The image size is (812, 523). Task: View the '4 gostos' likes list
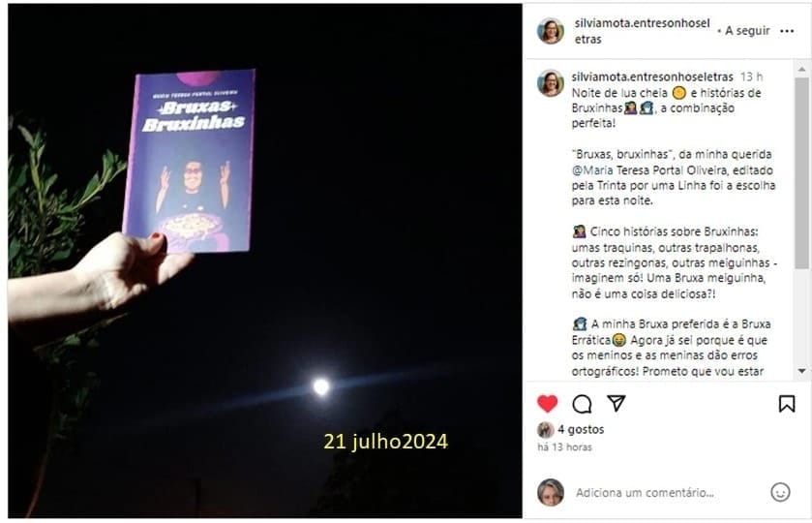581,429
